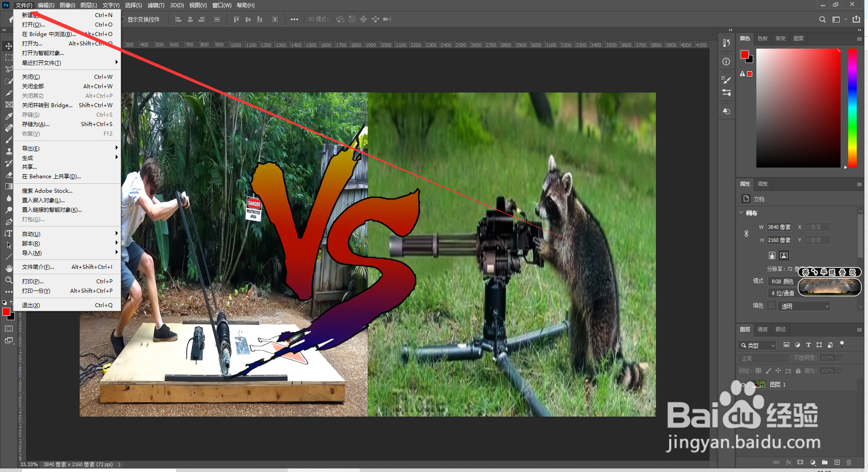Open blend mode 正常 dropdown
This screenshot has width=868, height=472.
pos(764,358)
